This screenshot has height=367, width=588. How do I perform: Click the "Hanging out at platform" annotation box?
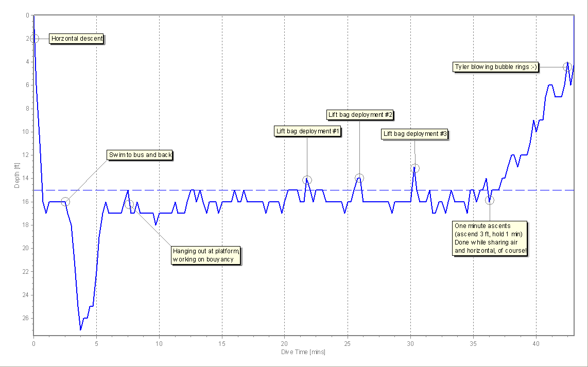pos(206,255)
